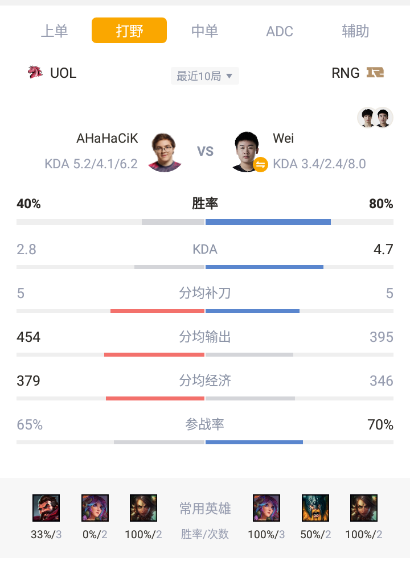The width and height of the screenshot is (410, 564).
Task: Switch to the 上单 tab
Action: point(54,31)
